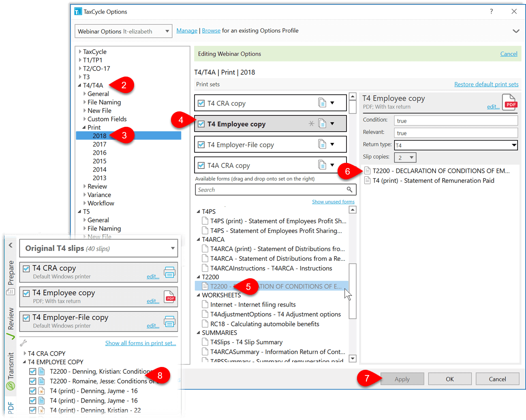The width and height of the screenshot is (526, 420).
Task: Toggle the T4 Employee copy print set checkbox
Action: pyautogui.click(x=201, y=124)
